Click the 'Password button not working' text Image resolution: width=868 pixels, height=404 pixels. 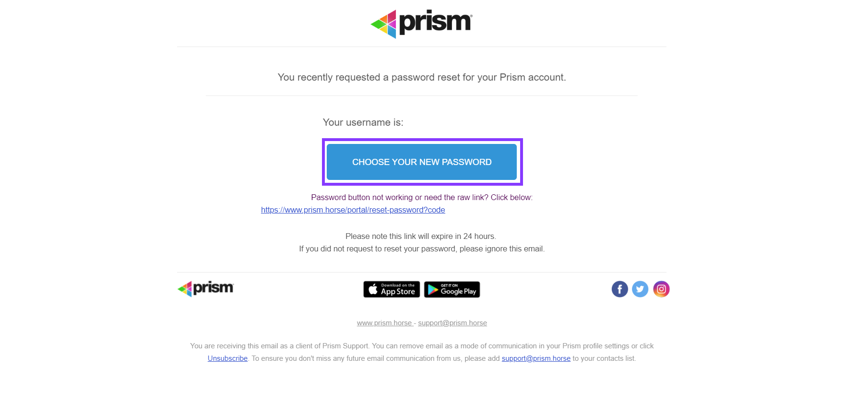point(421,197)
